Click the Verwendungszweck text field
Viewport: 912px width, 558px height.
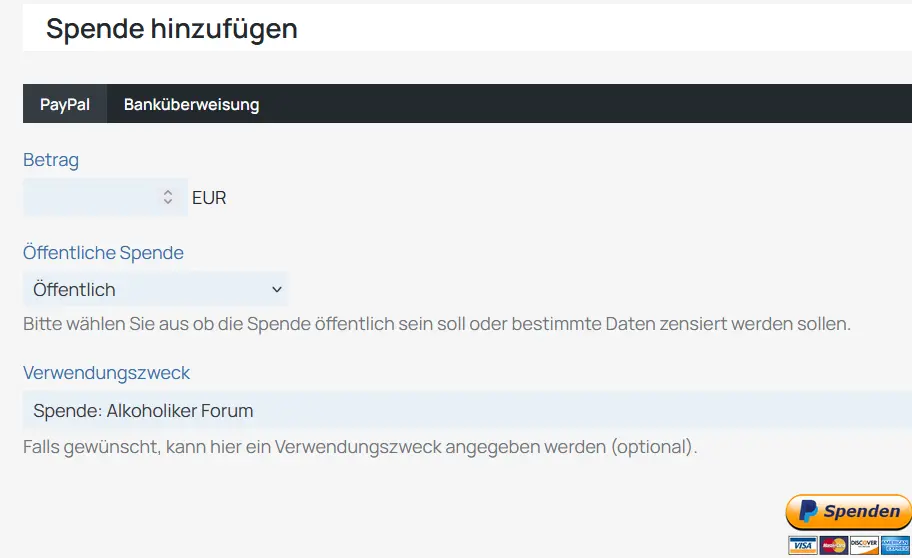(467, 410)
